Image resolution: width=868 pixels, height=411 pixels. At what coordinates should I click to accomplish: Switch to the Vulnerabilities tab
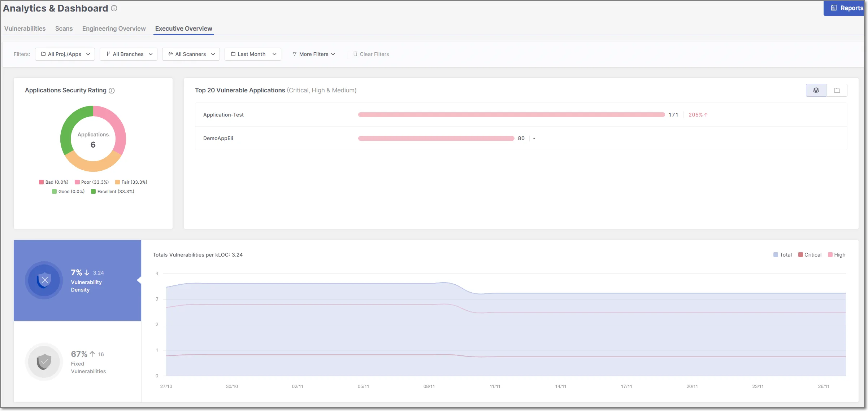tap(25, 29)
